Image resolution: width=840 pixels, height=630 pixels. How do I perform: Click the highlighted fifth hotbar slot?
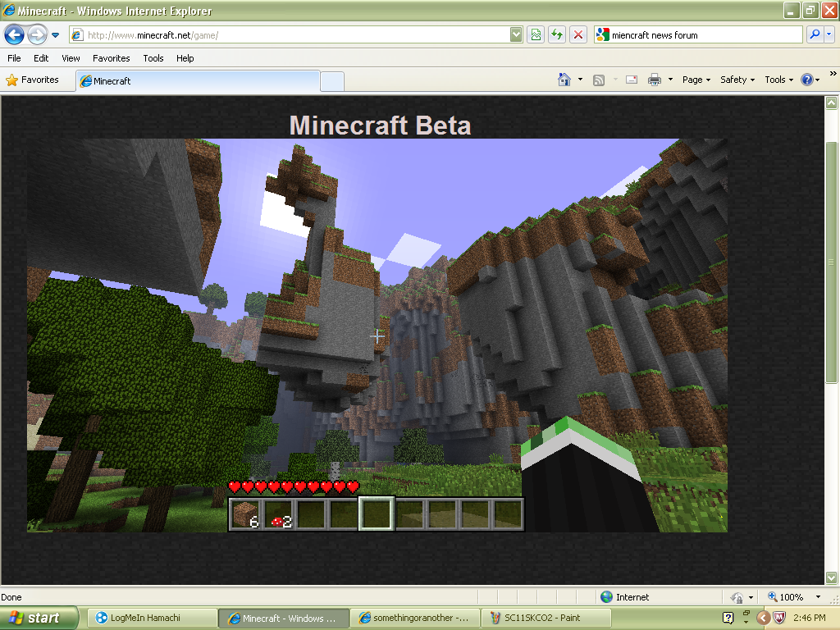click(377, 514)
